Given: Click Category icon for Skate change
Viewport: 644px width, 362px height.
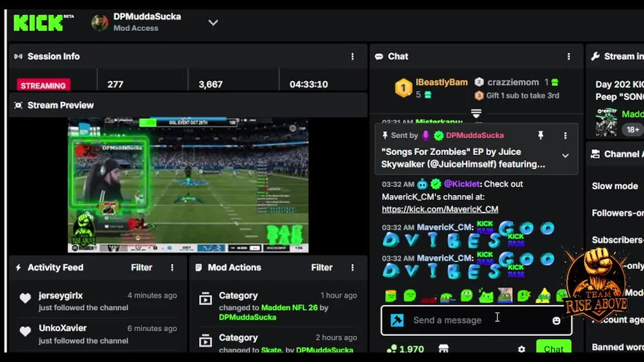Looking at the screenshot, I should point(205,342).
